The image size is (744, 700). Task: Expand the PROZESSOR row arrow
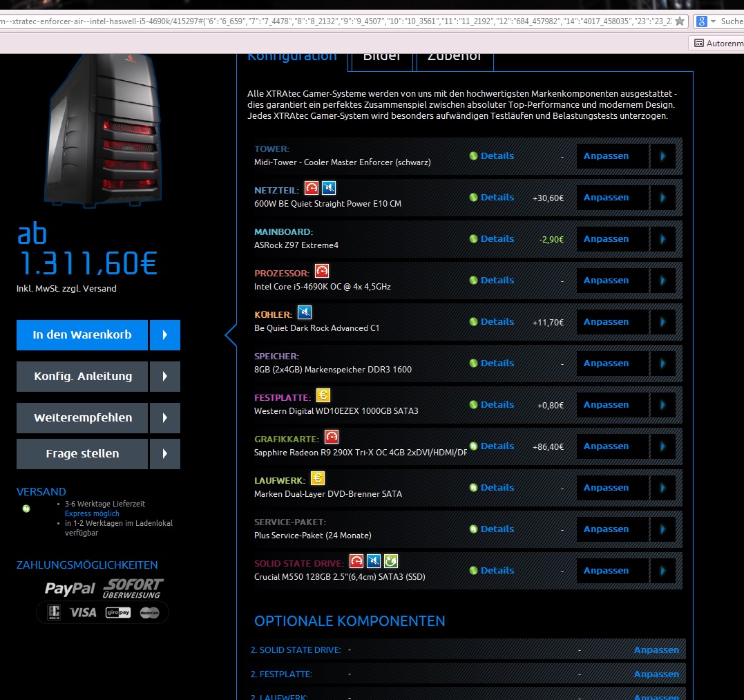pyautogui.click(x=663, y=281)
